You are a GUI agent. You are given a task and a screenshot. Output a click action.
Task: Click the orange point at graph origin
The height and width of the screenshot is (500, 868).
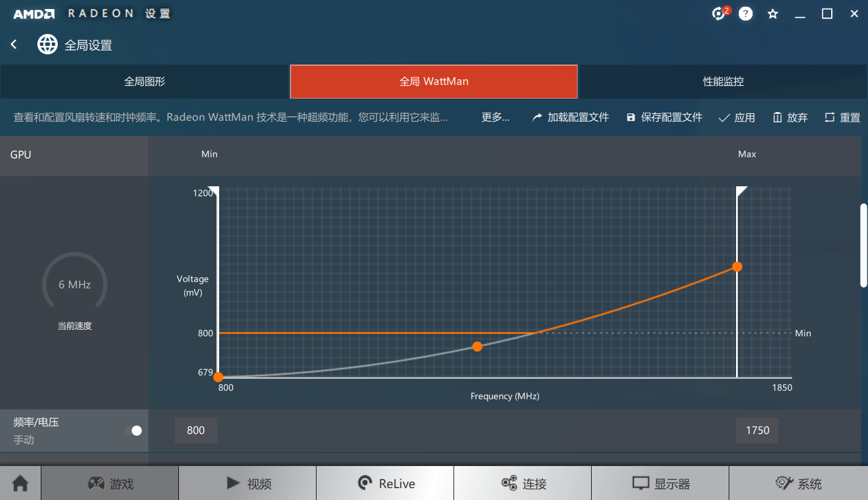tap(218, 377)
